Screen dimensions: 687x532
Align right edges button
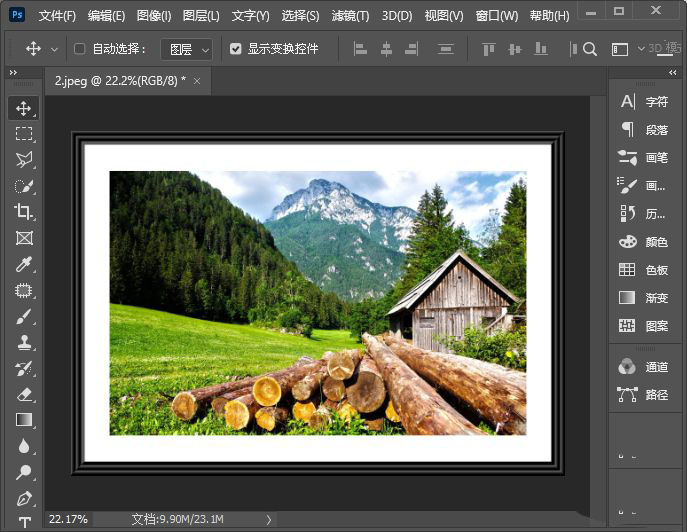click(x=411, y=49)
